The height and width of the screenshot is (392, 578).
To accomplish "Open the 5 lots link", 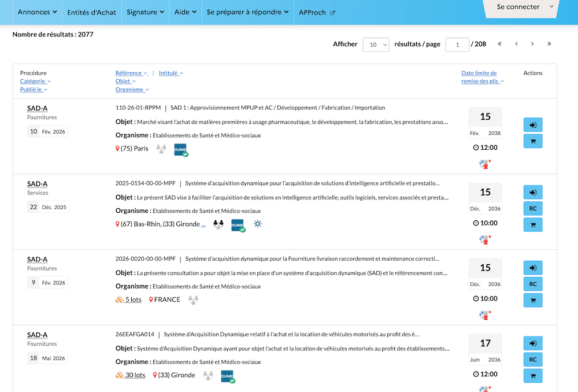I will pos(133,299).
